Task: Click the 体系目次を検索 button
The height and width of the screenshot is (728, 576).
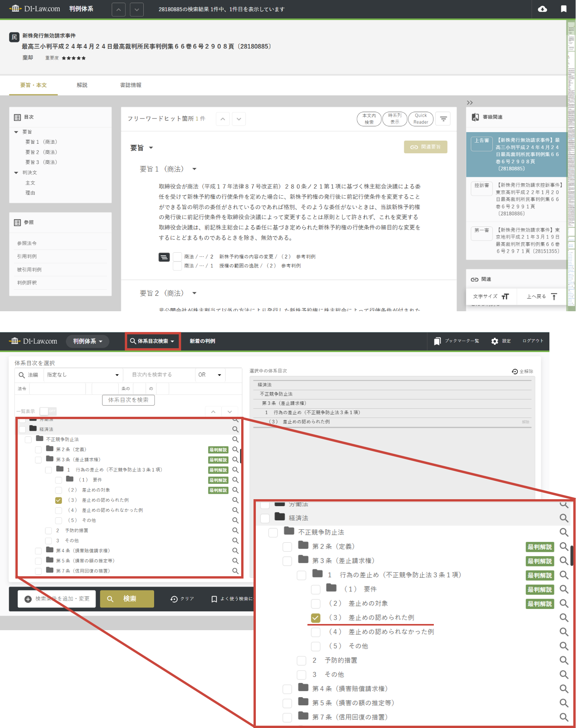Action: point(128,400)
